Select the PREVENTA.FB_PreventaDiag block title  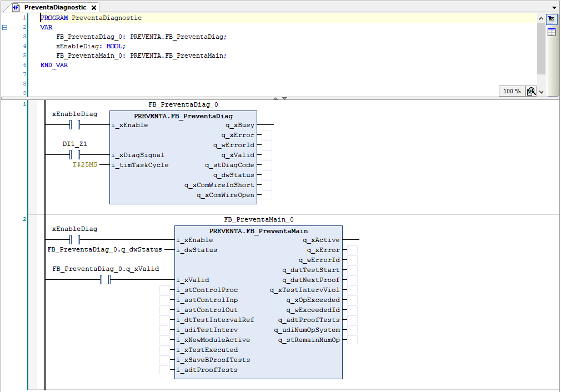point(183,116)
